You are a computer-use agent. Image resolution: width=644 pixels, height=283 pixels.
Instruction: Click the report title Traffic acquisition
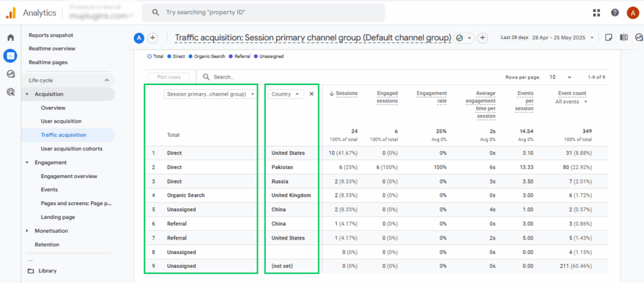pyautogui.click(x=313, y=38)
